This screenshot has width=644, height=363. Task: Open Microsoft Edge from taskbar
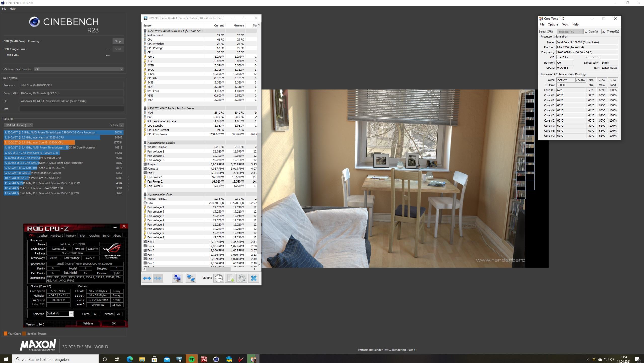(130, 359)
